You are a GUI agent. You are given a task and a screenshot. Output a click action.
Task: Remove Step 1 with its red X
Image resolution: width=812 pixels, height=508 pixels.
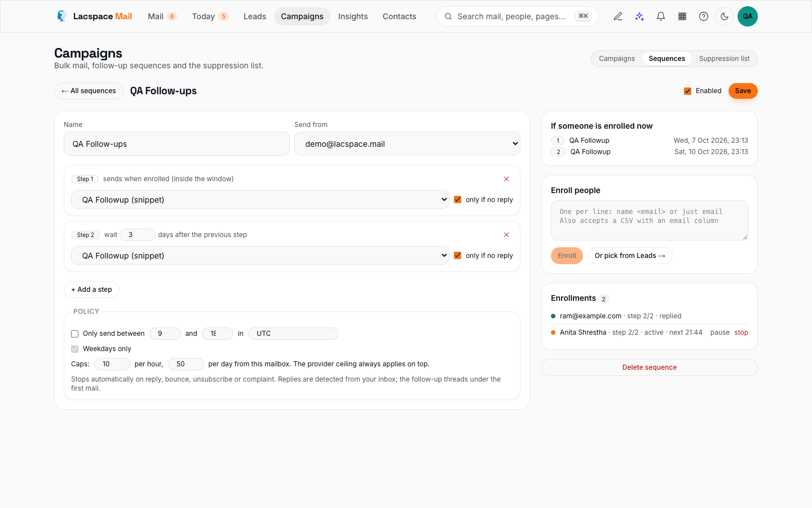point(506,179)
